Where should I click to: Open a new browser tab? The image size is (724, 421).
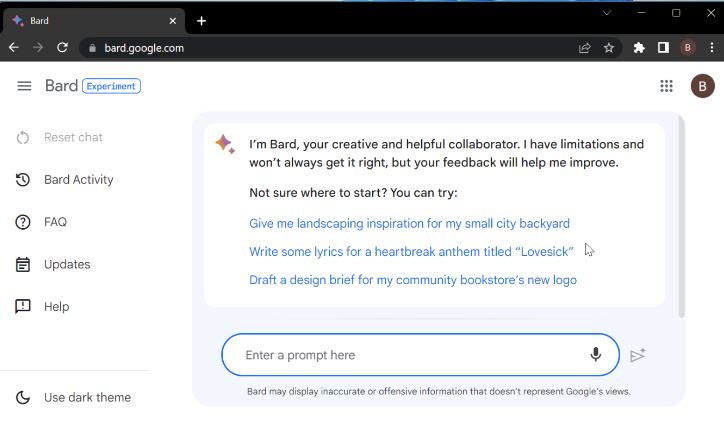201,21
